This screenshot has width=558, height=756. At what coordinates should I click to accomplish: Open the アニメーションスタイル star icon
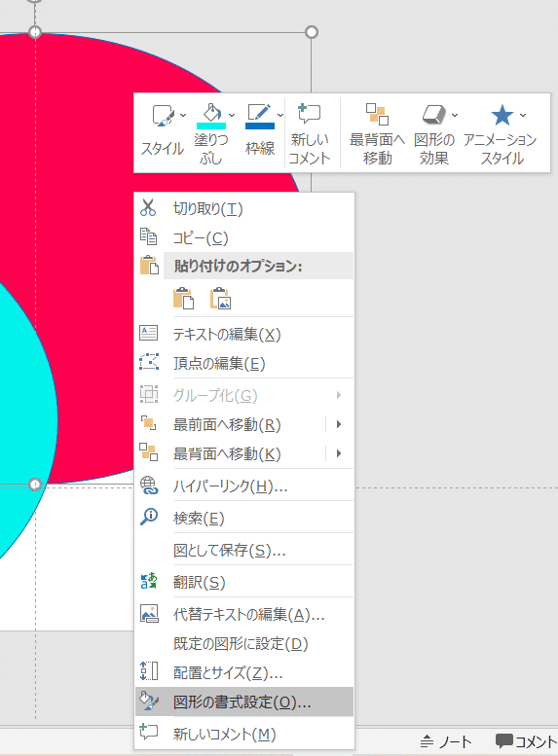click(x=502, y=115)
